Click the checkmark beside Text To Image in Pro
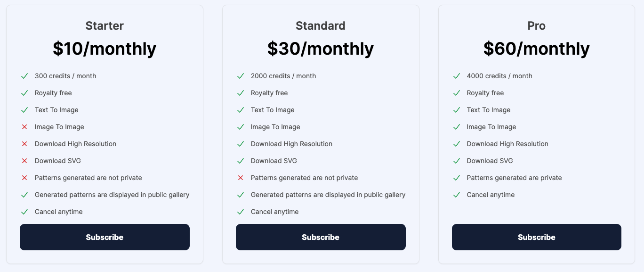This screenshot has width=644, height=272. click(457, 110)
